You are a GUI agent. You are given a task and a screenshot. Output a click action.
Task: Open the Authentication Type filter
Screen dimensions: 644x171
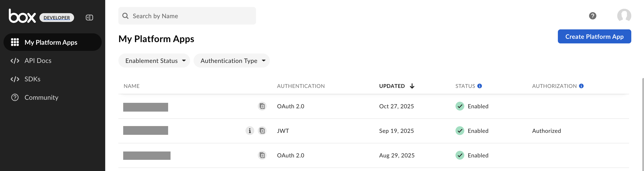[231, 61]
